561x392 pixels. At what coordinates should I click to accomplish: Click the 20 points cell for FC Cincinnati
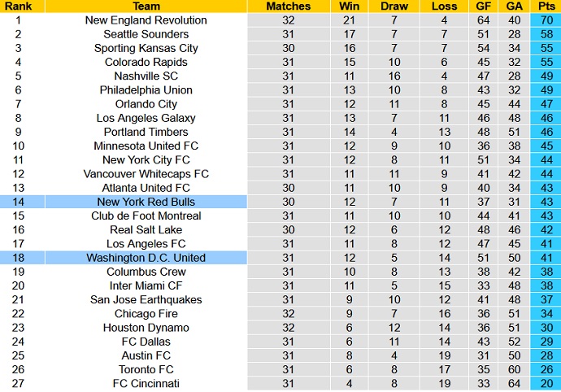545,383
